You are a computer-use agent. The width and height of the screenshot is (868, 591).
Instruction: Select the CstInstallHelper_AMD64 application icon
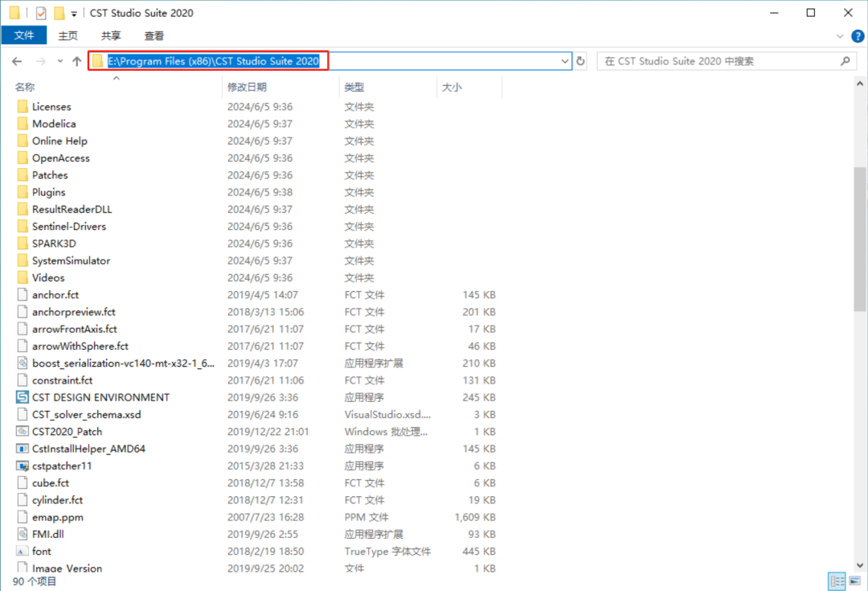tap(23, 449)
